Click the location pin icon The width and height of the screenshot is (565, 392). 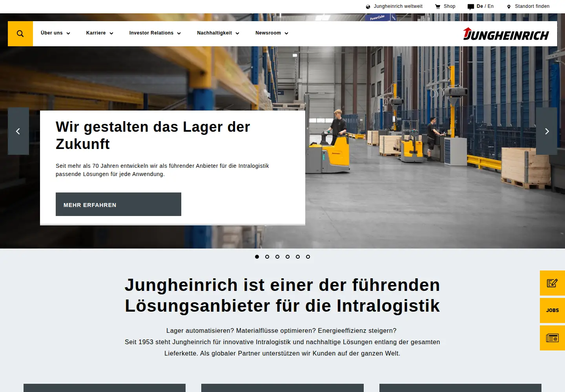click(x=509, y=7)
